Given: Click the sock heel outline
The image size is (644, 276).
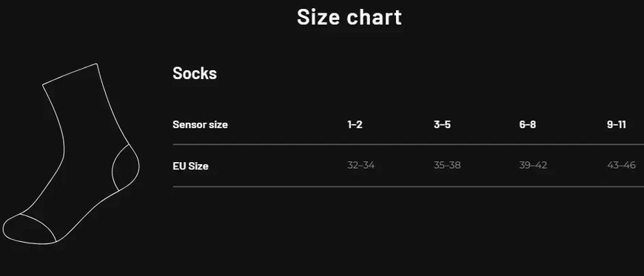Looking at the screenshot, I should coord(126,167).
